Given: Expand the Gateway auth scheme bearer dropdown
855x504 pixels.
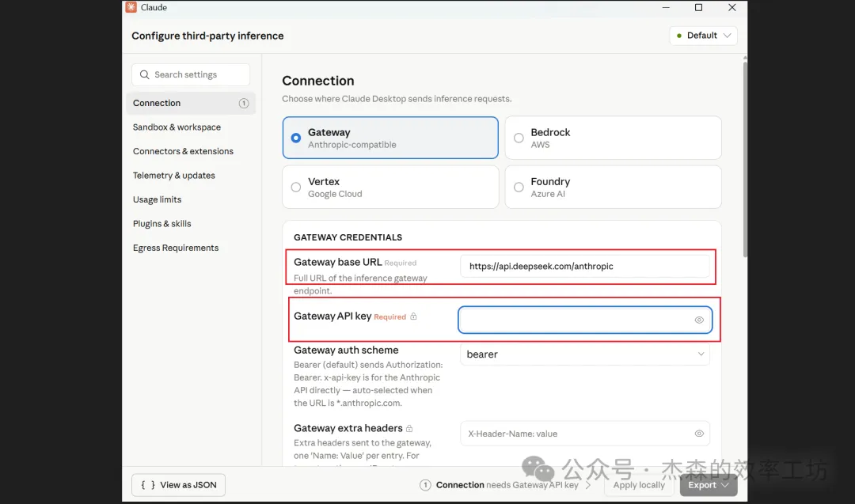Looking at the screenshot, I should (x=584, y=354).
